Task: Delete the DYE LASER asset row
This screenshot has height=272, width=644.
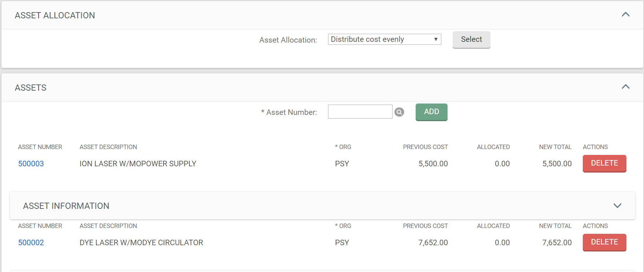Action: 604,242
